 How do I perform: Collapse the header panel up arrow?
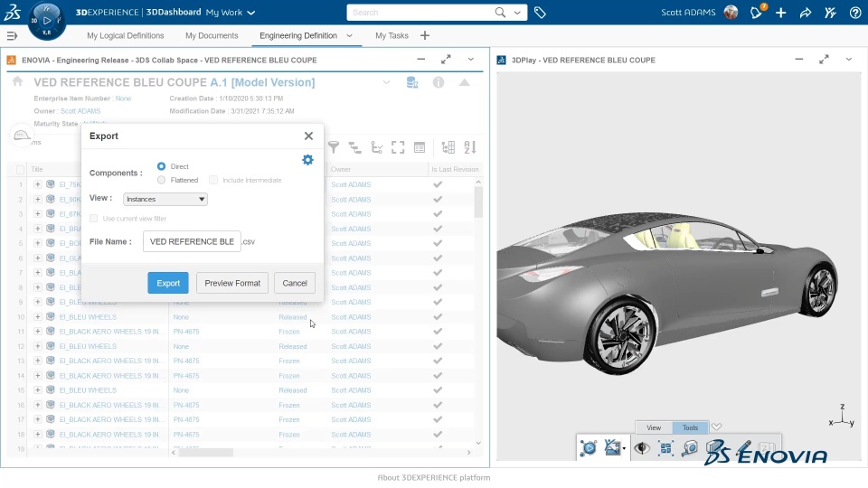pos(465,82)
